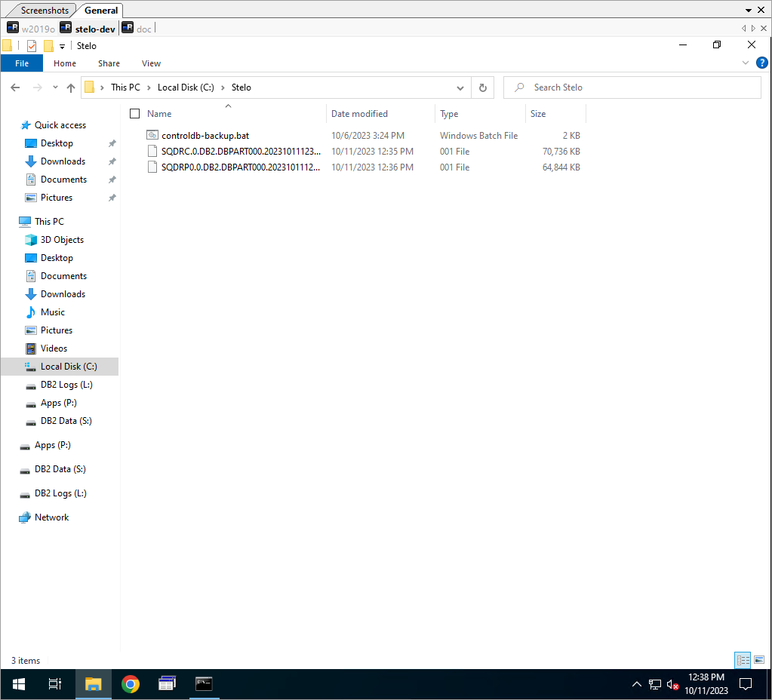Open the File menu
The height and width of the screenshot is (700, 772).
(x=22, y=63)
